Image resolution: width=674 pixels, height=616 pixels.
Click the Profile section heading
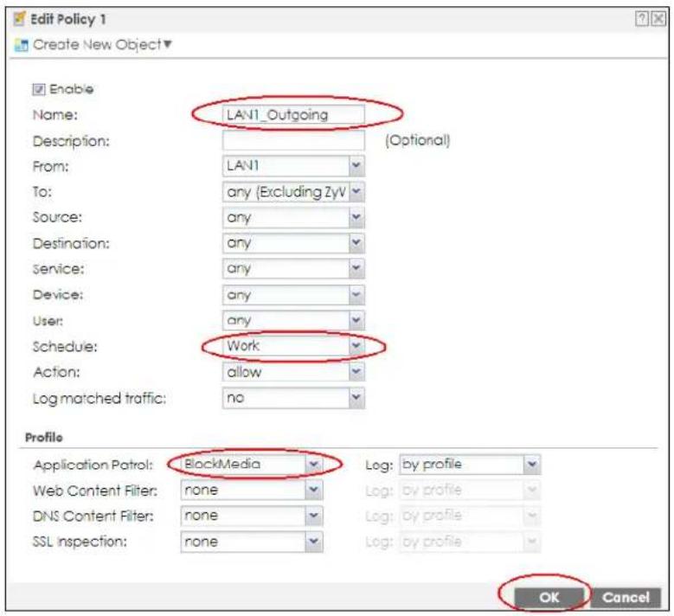coord(44,438)
